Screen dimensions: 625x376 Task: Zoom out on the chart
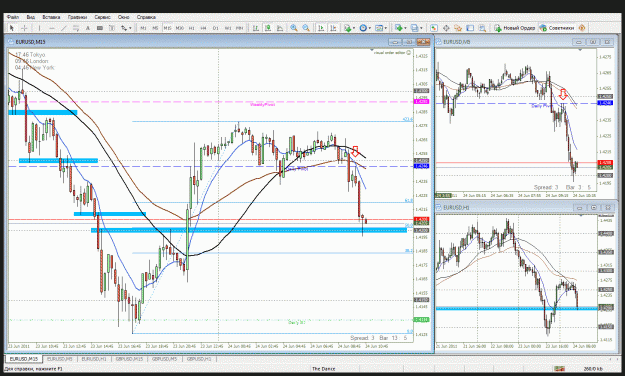pyautogui.click(x=306, y=28)
